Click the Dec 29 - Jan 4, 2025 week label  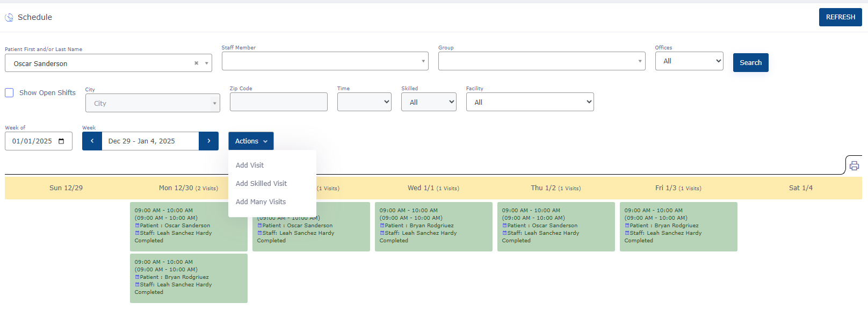point(150,141)
